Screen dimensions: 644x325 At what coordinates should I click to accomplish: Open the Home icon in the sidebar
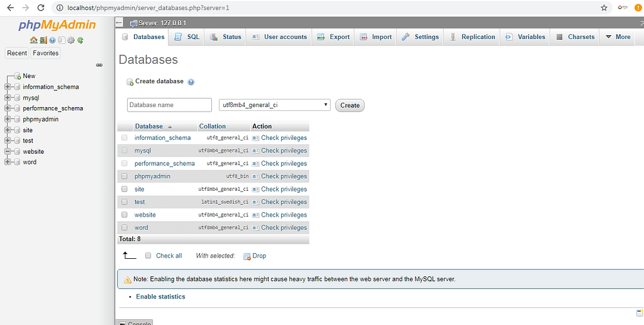click(x=34, y=40)
